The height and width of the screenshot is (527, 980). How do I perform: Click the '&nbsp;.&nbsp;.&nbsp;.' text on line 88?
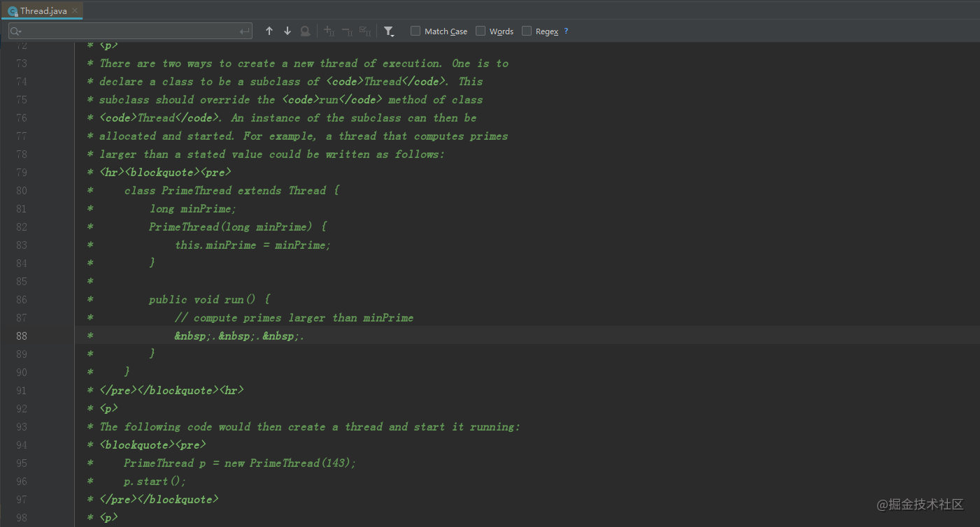coord(239,335)
